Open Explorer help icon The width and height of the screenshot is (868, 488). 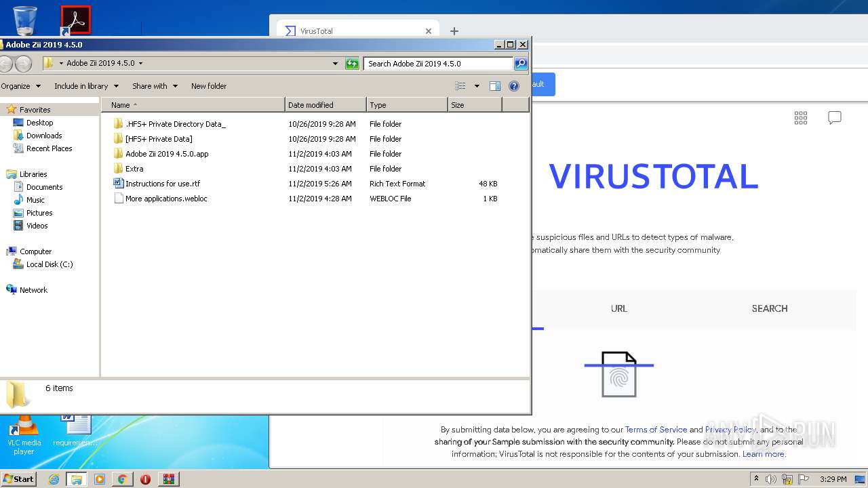coord(514,86)
